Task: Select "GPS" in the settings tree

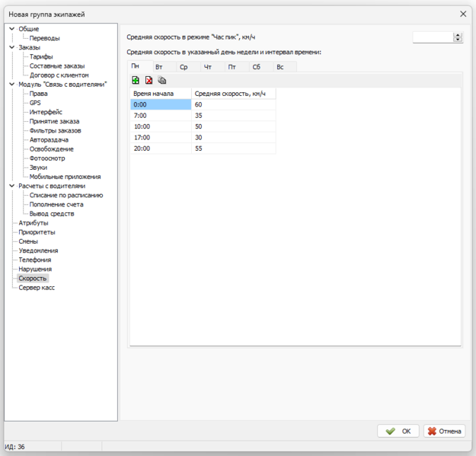Action: point(35,103)
